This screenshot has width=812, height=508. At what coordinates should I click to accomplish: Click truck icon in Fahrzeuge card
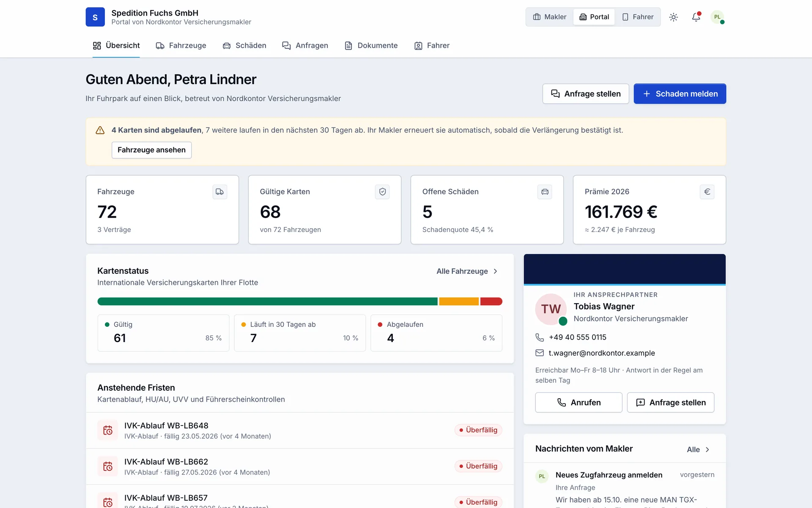tap(219, 192)
